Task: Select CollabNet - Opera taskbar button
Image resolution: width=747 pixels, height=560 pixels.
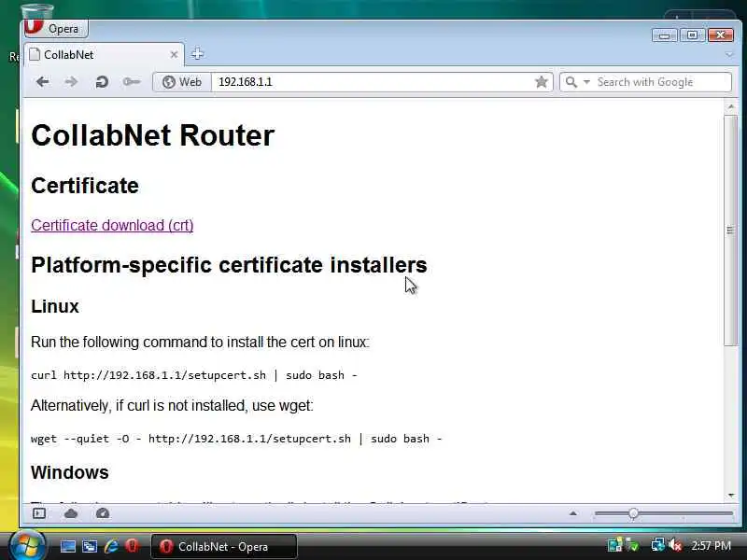Action: (x=223, y=546)
